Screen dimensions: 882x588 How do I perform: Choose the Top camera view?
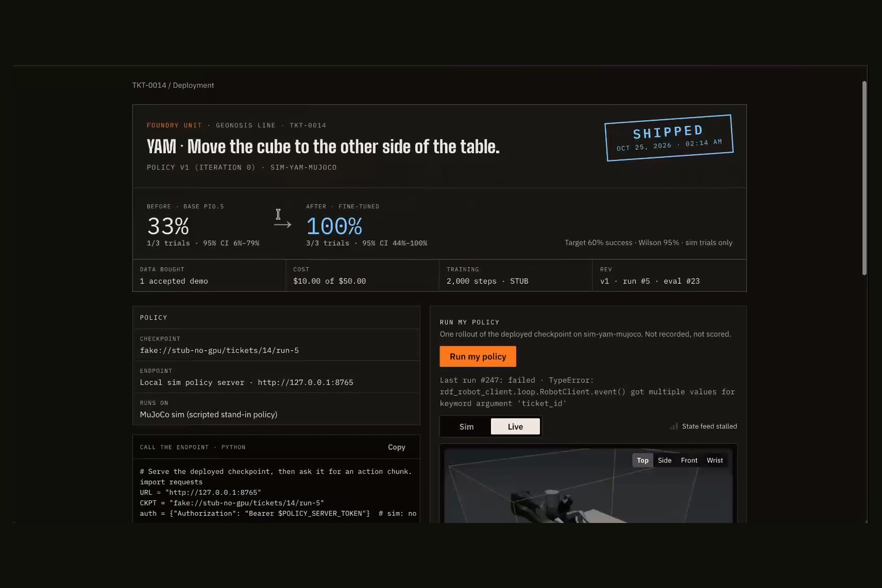(x=642, y=460)
